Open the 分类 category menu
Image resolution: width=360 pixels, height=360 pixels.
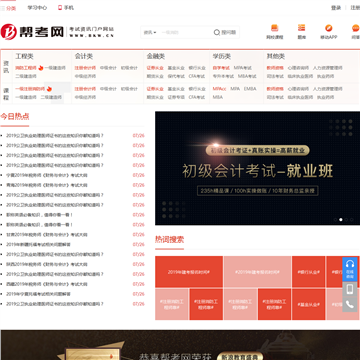(8, 8)
